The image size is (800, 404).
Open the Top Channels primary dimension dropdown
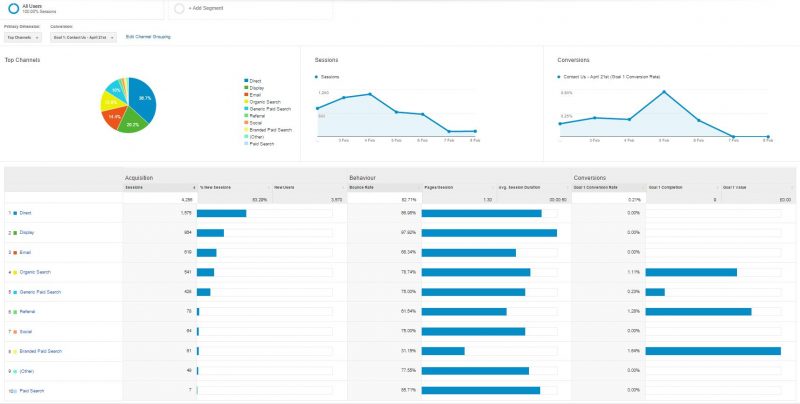[23, 37]
